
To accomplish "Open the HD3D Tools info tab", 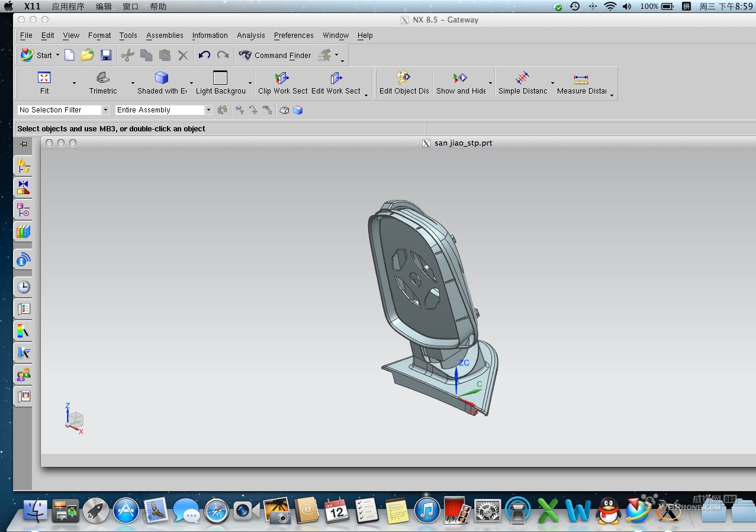I will click(23, 259).
